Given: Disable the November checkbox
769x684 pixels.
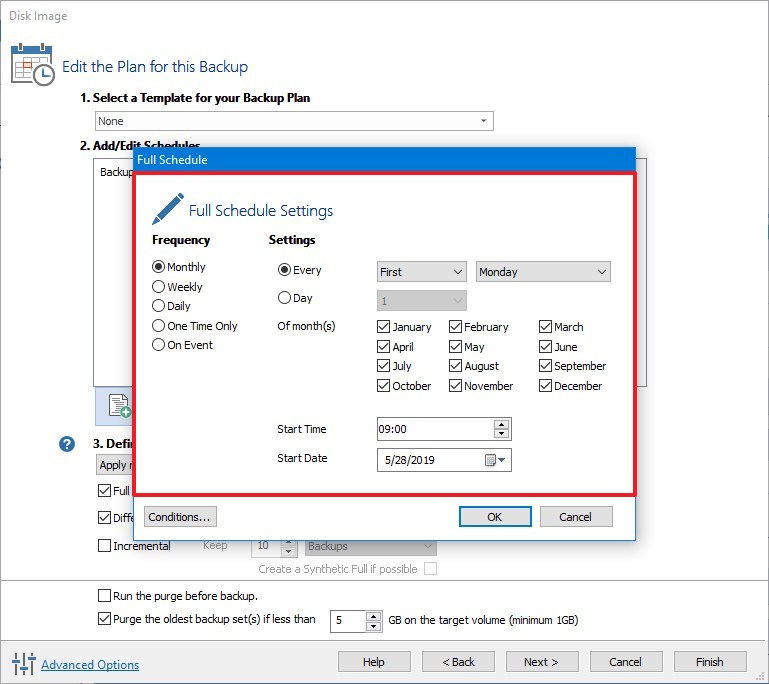Looking at the screenshot, I should point(455,386).
